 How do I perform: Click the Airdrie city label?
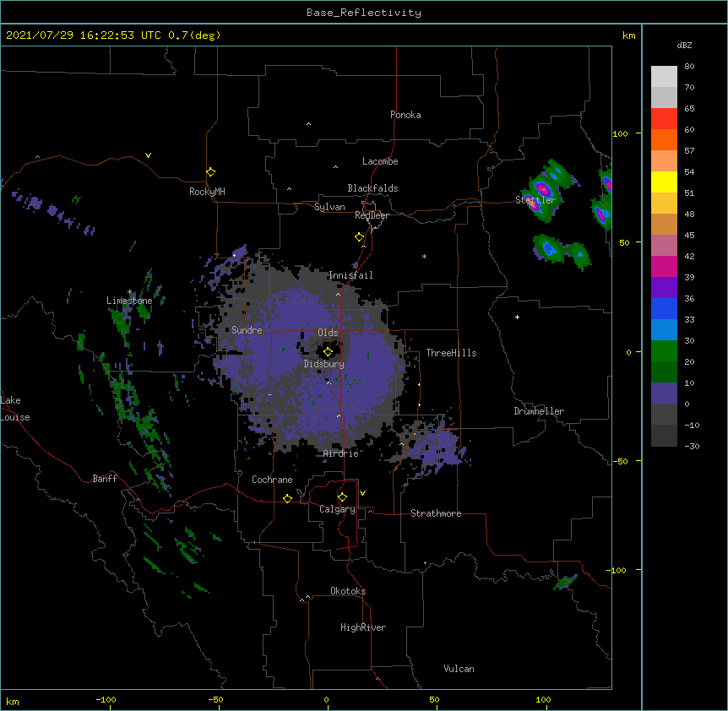(x=341, y=453)
